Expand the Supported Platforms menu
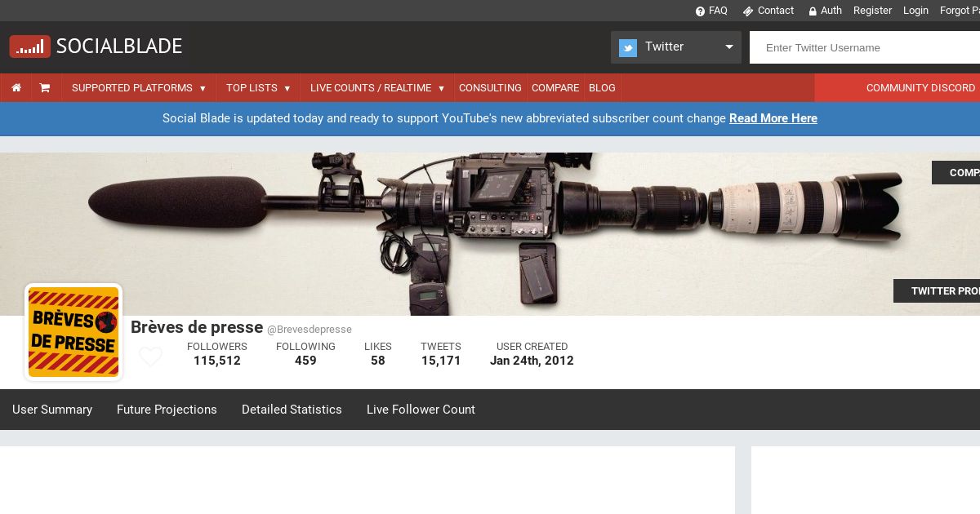The height and width of the screenshot is (514, 980). 139,88
